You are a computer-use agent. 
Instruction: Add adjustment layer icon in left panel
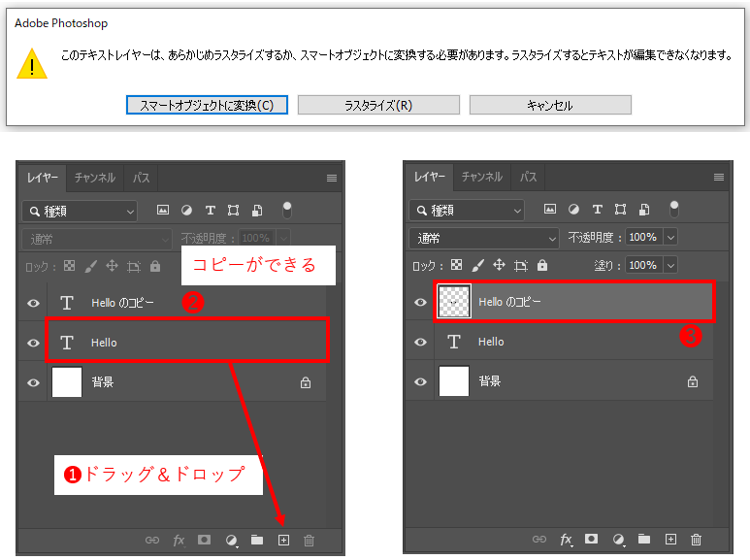click(232, 541)
